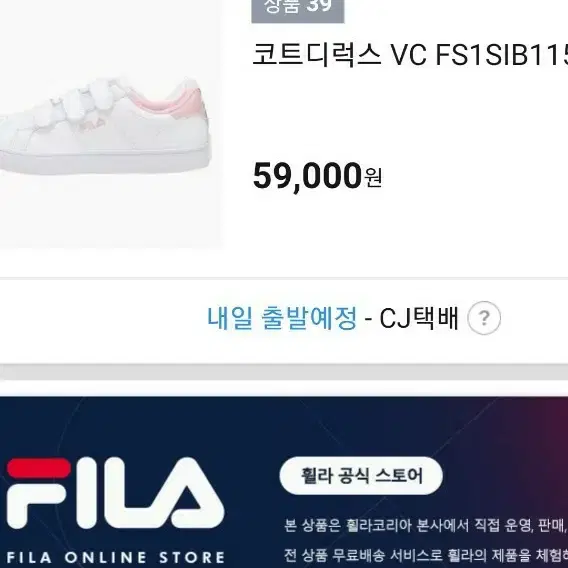568x568 pixels.
Task: Open the white and pink sneaker product image
Action: point(110,124)
